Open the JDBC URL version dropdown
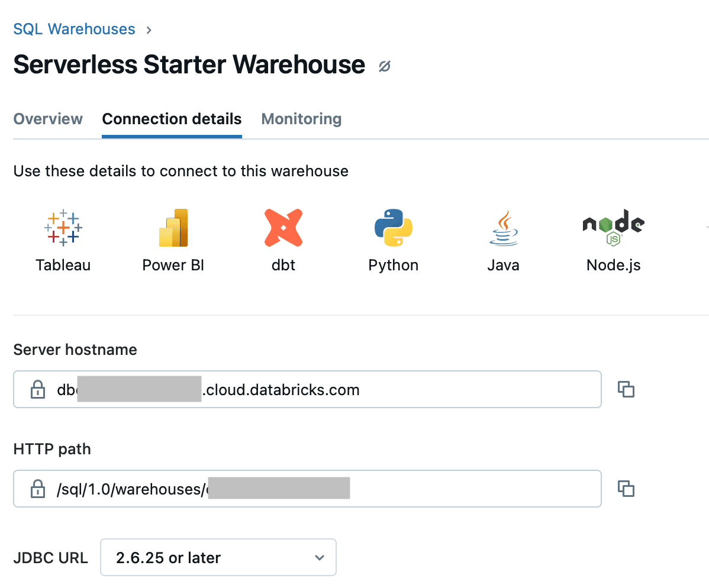 tap(218, 557)
